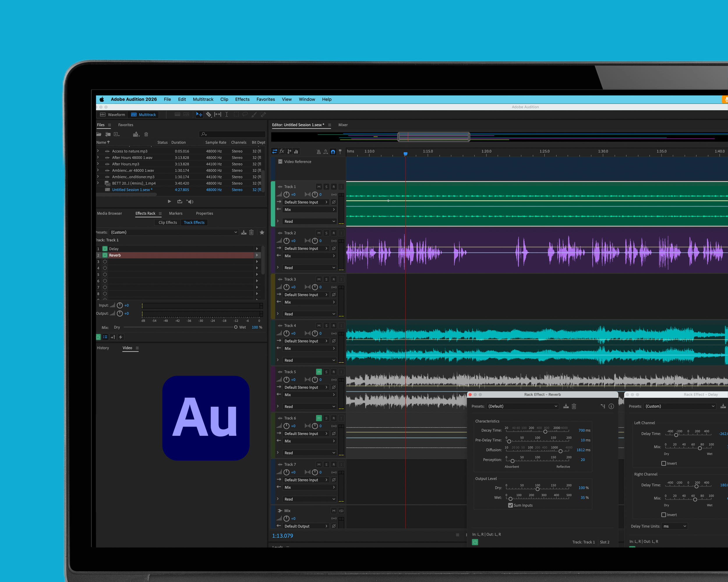Select the Time Selection tool
728x582 pixels.
pos(227,115)
